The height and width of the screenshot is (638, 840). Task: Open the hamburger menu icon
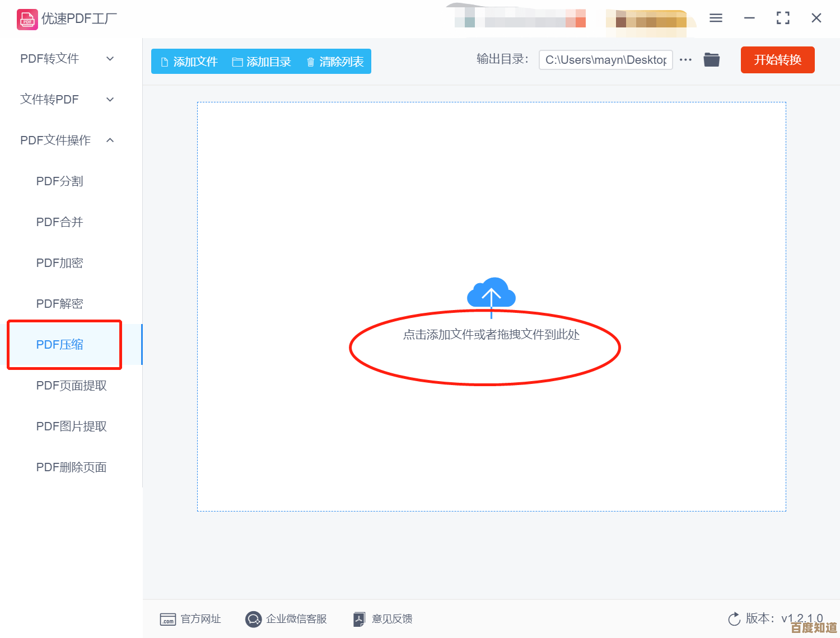click(716, 18)
